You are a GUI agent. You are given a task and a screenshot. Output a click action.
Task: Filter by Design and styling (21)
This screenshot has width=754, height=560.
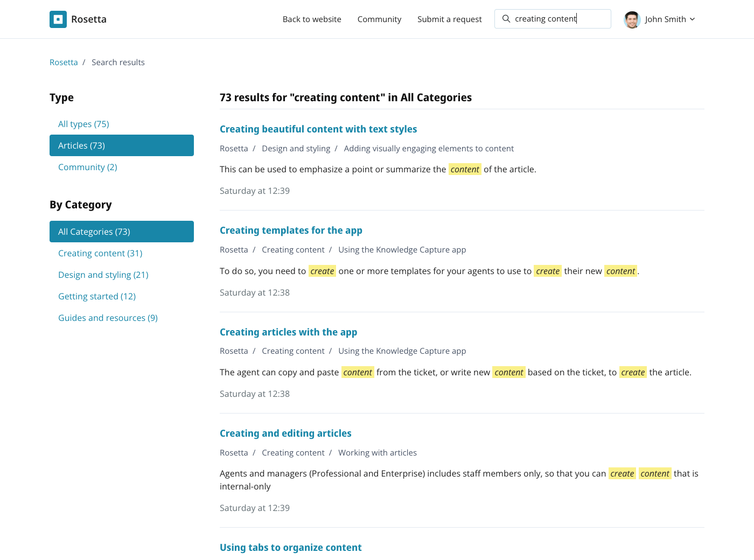103,275
